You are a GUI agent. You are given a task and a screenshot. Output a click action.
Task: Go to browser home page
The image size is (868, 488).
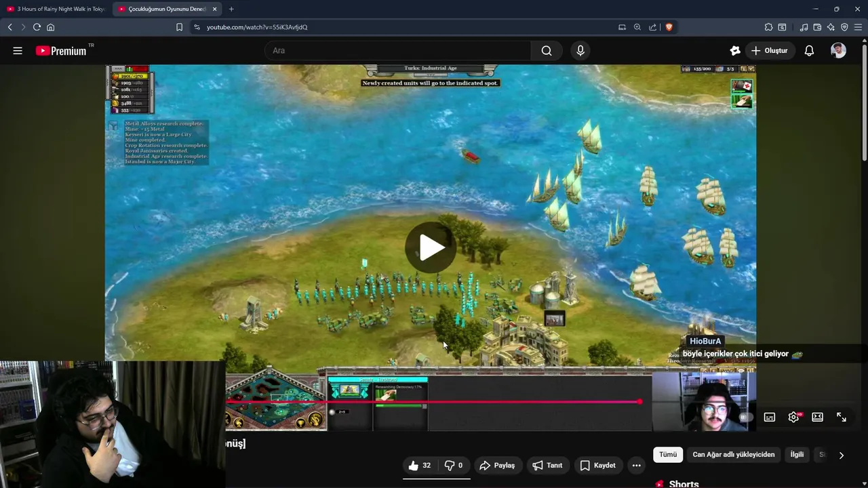click(50, 27)
